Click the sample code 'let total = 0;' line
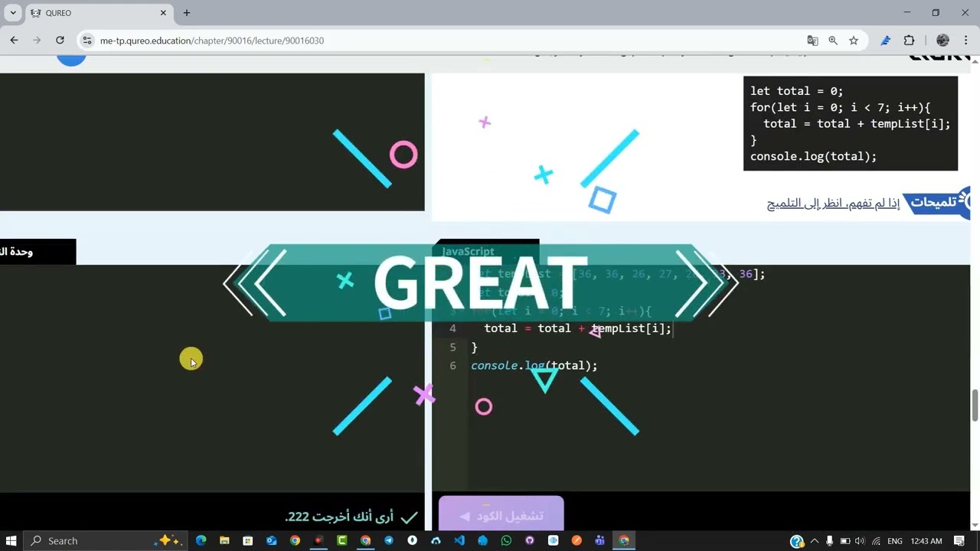 tap(796, 91)
